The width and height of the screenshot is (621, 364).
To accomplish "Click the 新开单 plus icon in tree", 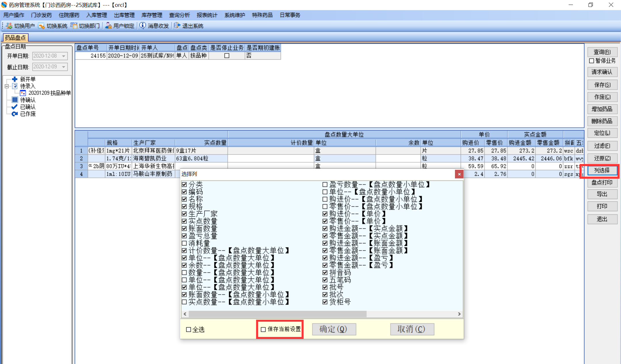I will 15,79.
